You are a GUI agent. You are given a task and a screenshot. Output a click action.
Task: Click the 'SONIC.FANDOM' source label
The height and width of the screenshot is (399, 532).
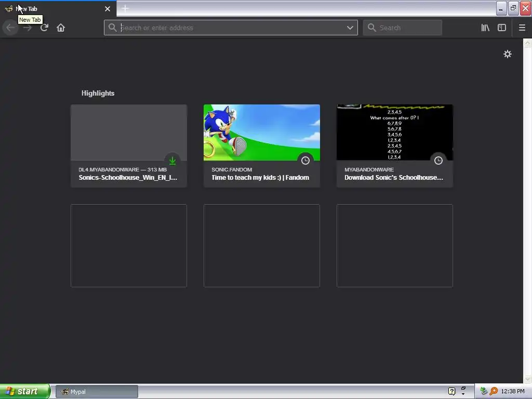tap(232, 169)
